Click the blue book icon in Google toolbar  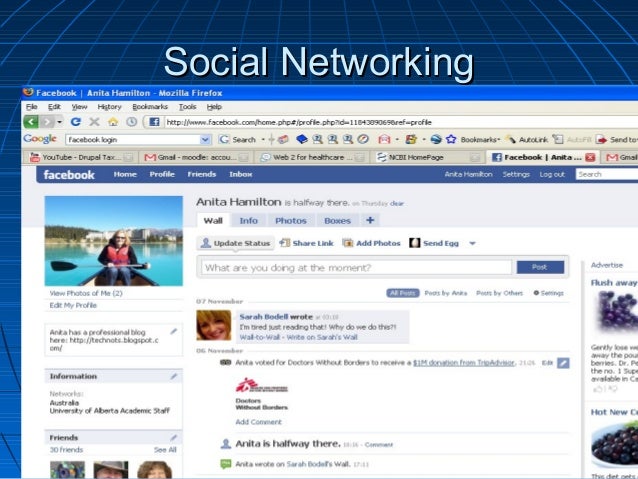(302, 140)
